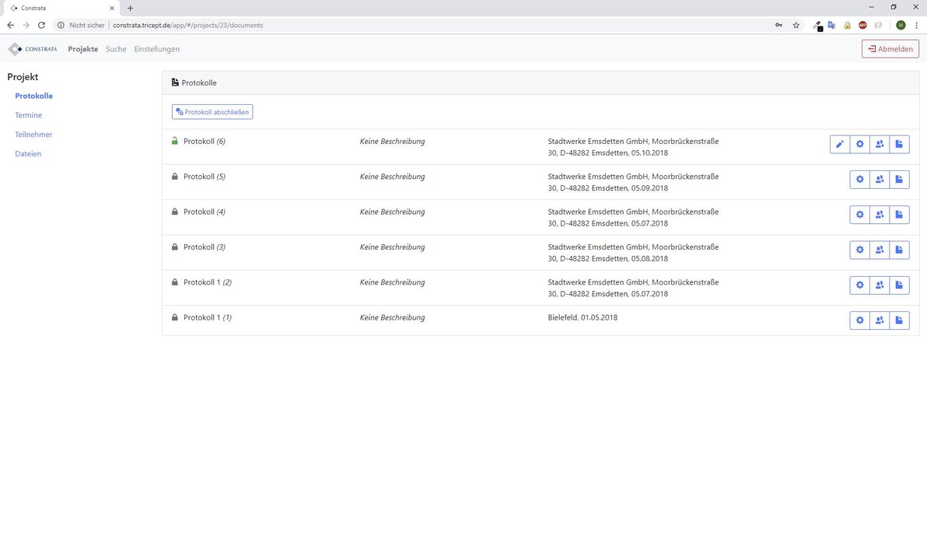The height and width of the screenshot is (560, 927).
Task: Open document icon for Protokoll 1 (1)
Action: tap(899, 320)
